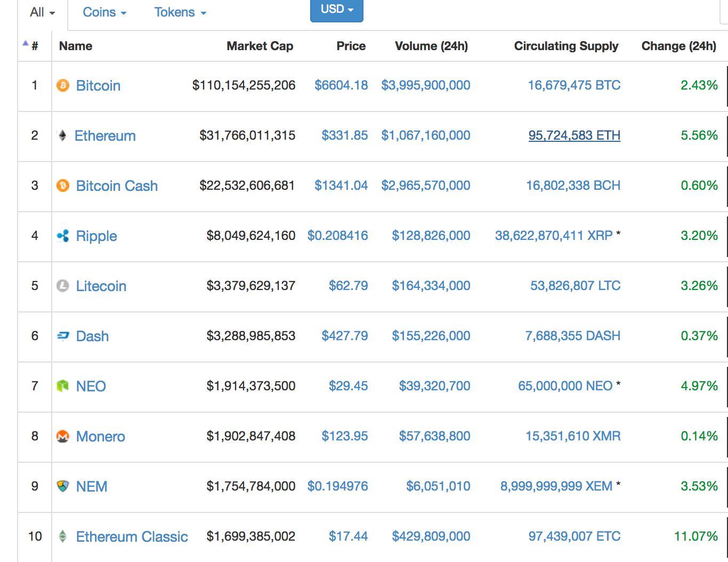Sort by the Price column header

point(351,46)
